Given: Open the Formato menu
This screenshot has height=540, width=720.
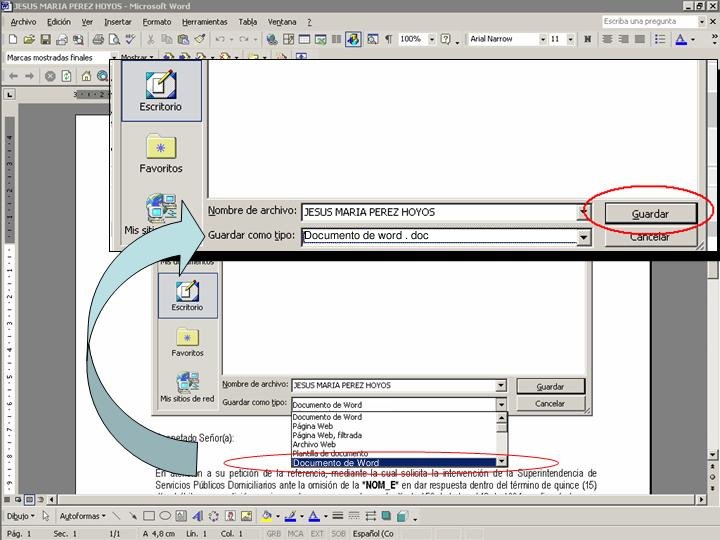Looking at the screenshot, I should [157, 22].
